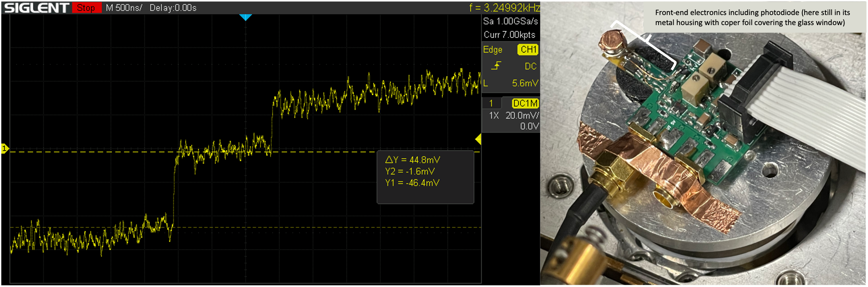Click the DC trigger coupling label
868x287 pixels.
[x=530, y=66]
